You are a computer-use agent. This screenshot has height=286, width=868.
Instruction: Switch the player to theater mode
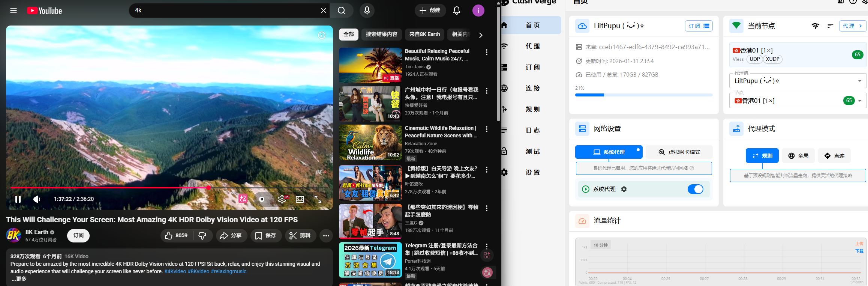pos(300,199)
